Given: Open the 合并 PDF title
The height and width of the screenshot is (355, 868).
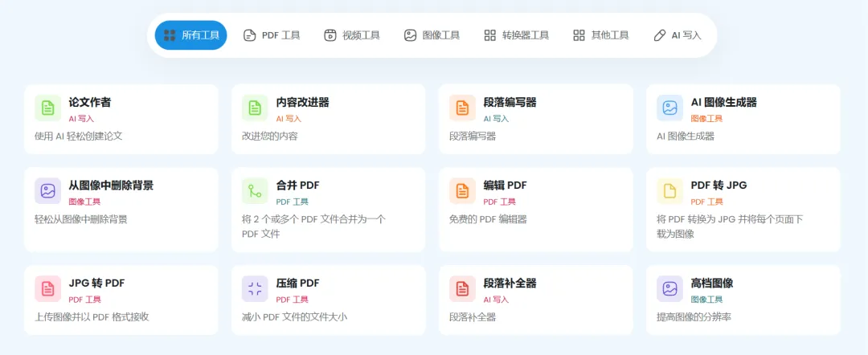Looking at the screenshot, I should coord(298,186).
